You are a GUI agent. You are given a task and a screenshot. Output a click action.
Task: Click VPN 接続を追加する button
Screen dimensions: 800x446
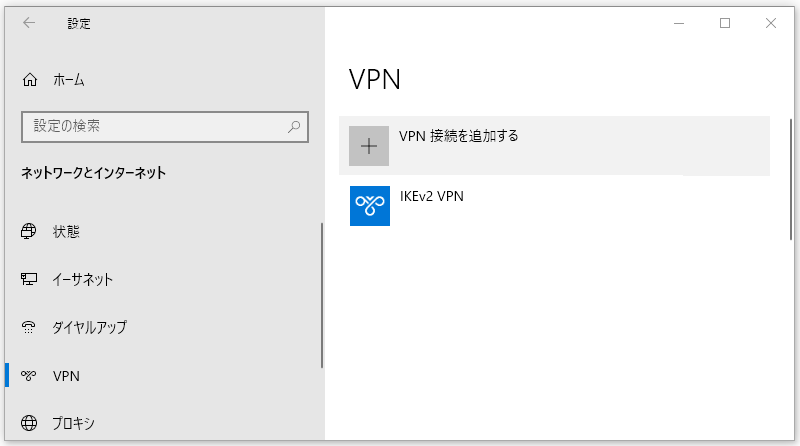click(x=554, y=146)
